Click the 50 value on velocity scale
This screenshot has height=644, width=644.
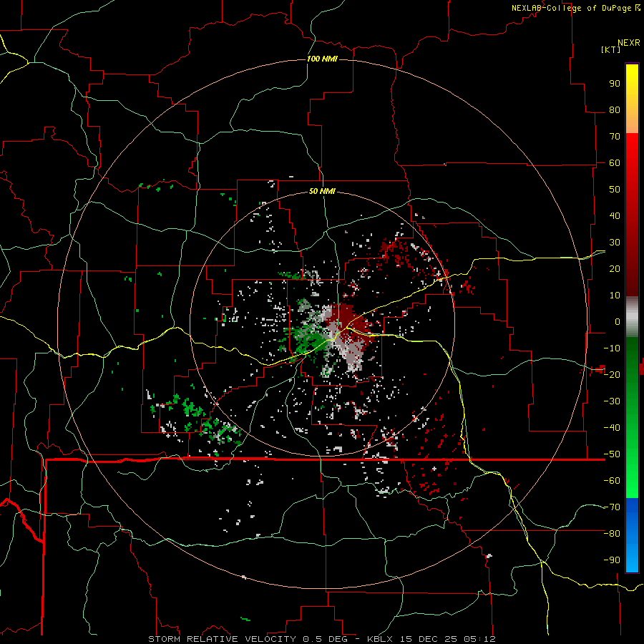click(x=615, y=190)
